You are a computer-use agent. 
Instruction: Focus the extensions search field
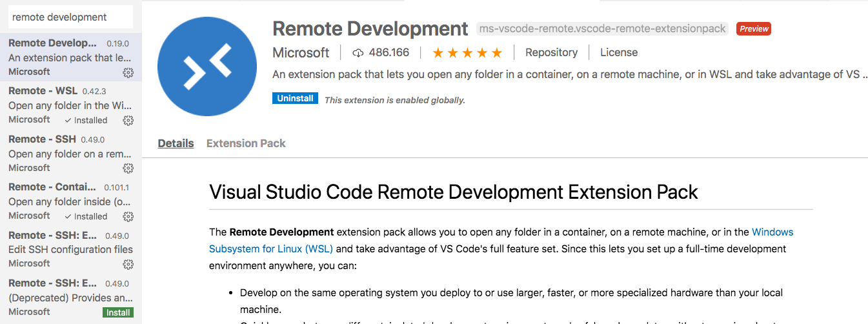pyautogui.click(x=70, y=17)
